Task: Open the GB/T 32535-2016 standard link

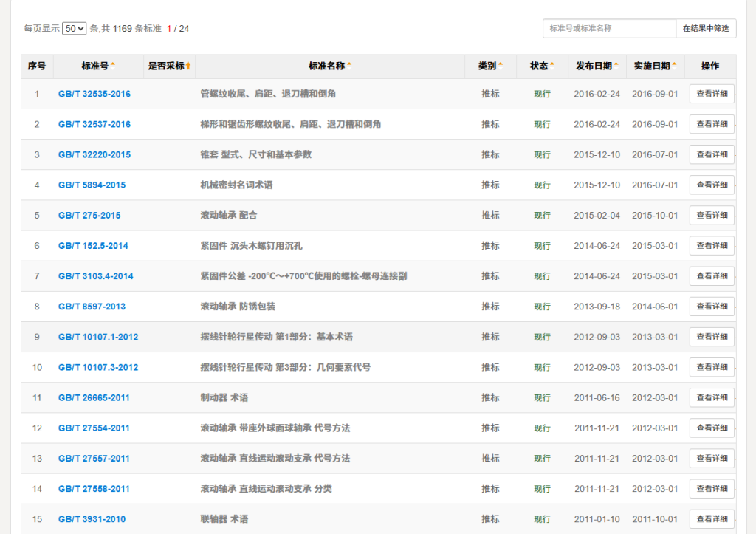Action: tap(94, 94)
